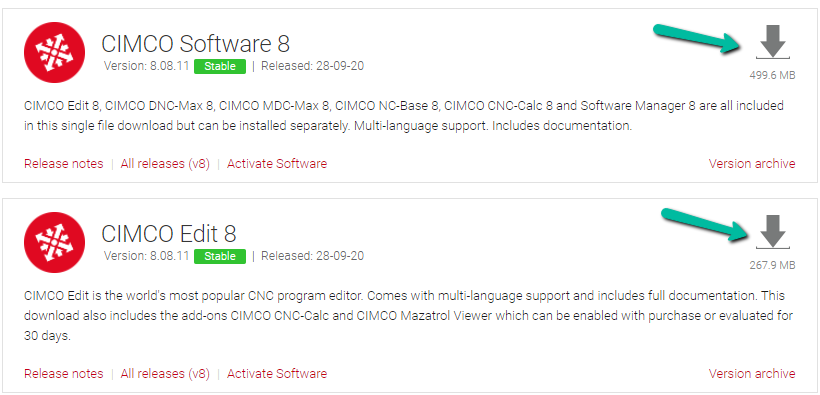Image resolution: width=820 pixels, height=395 pixels.
Task: Click the 267.9 MB file size label
Action: tap(772, 265)
